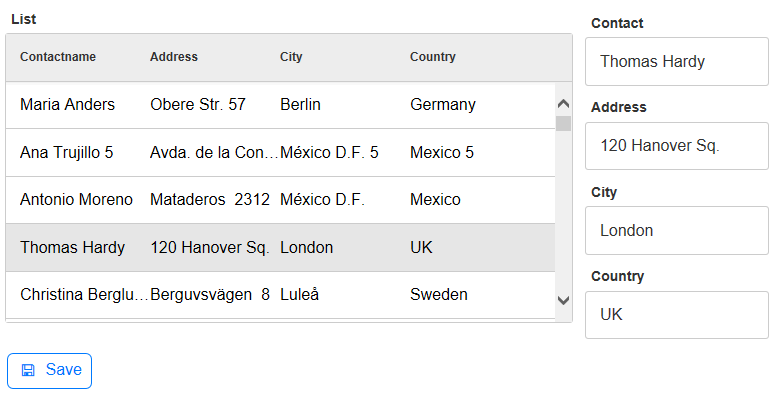The height and width of the screenshot is (400, 778).
Task: Click the Address column header
Action: point(174,57)
